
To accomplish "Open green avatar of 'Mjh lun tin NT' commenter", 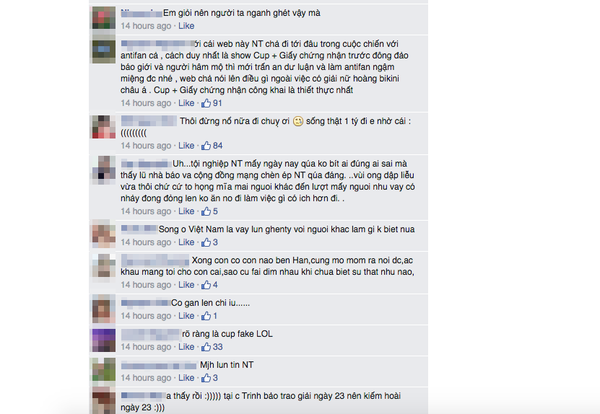I will [x=104, y=370].
